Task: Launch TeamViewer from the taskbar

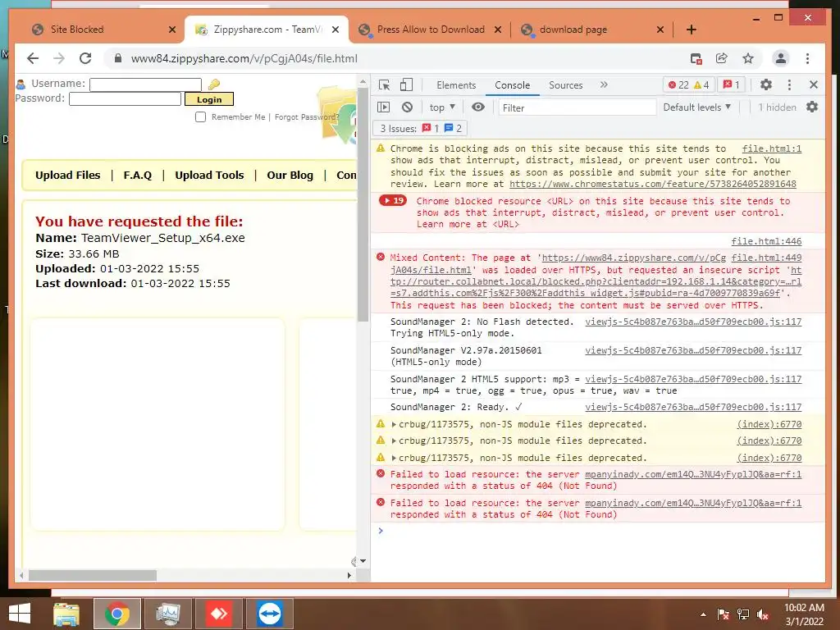Action: 269,614
